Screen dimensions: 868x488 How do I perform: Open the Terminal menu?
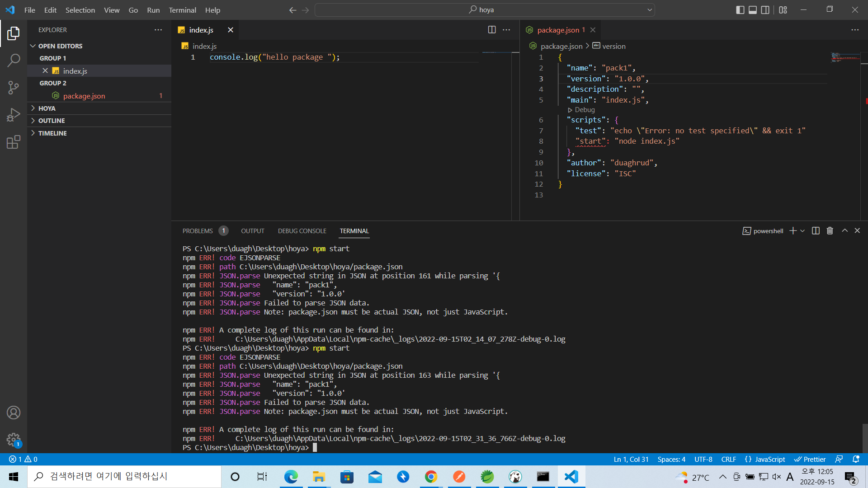point(182,10)
